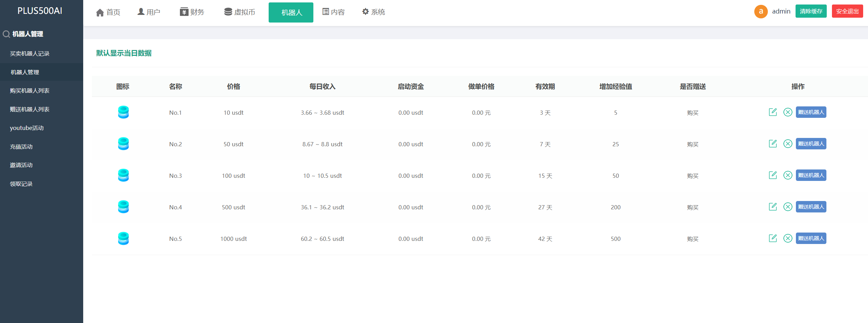Remove robot No.5 with the delete icon
This screenshot has height=323, width=868.
788,238
